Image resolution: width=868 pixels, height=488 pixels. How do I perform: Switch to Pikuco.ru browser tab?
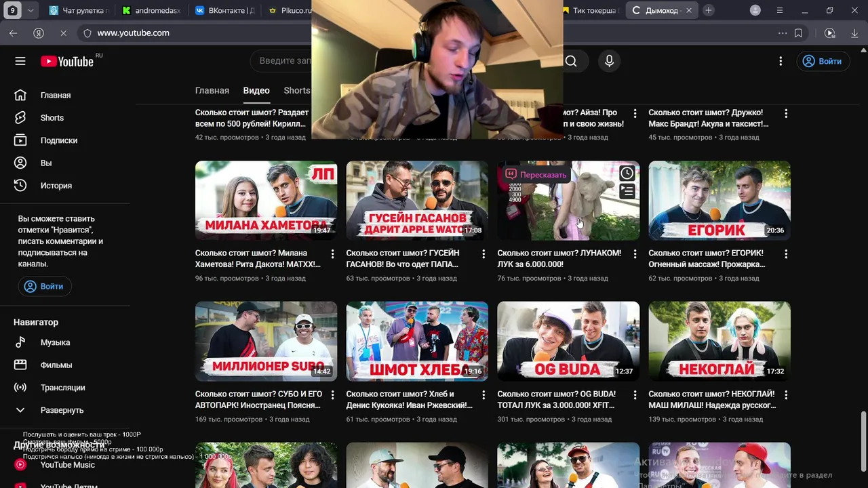[288, 10]
